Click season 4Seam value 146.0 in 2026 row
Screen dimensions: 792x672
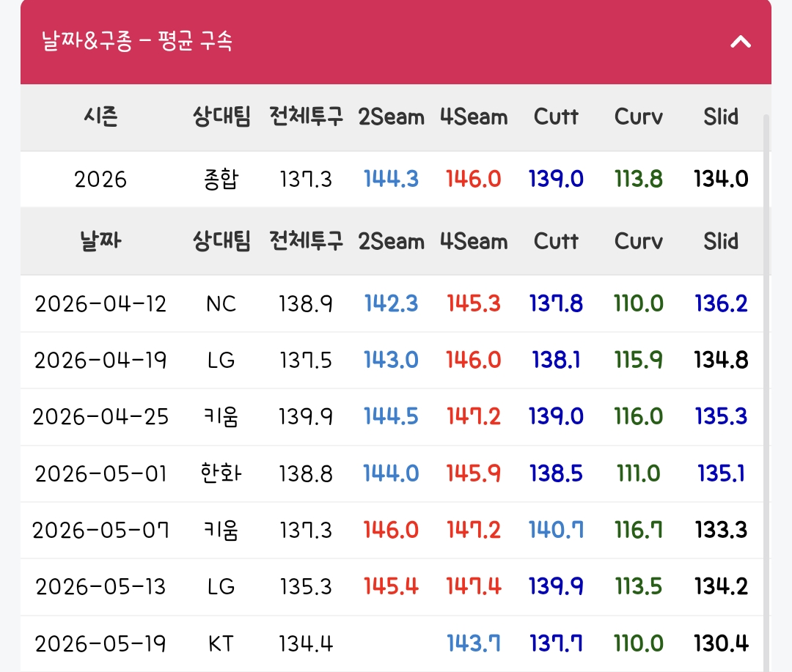point(473,180)
